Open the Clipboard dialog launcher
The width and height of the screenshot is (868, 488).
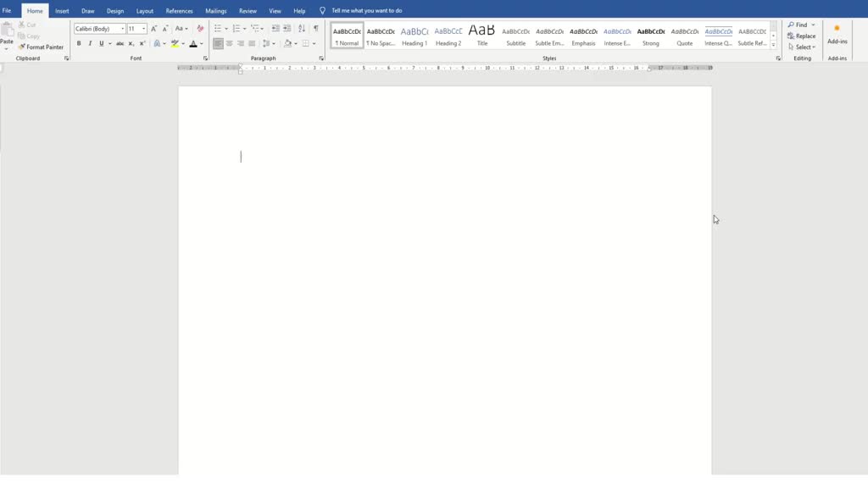(66, 58)
